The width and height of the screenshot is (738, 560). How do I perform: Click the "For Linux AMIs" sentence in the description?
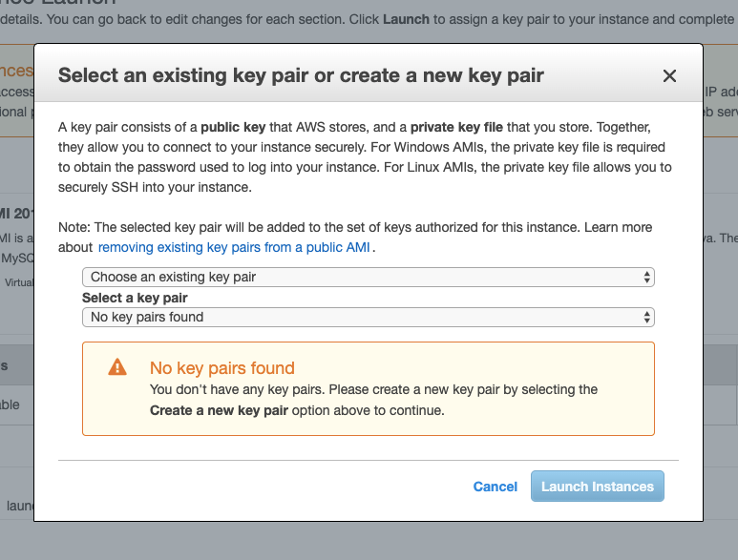click(535, 167)
